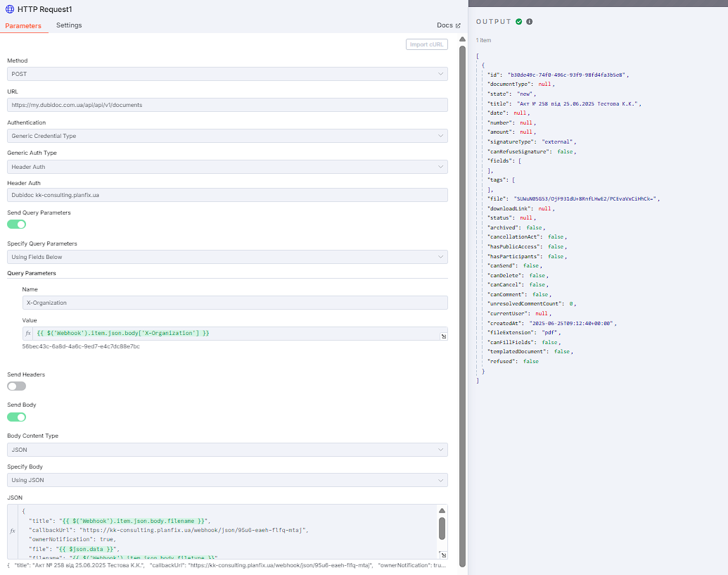Switch to the Settings tab
728x575 pixels.
click(69, 25)
